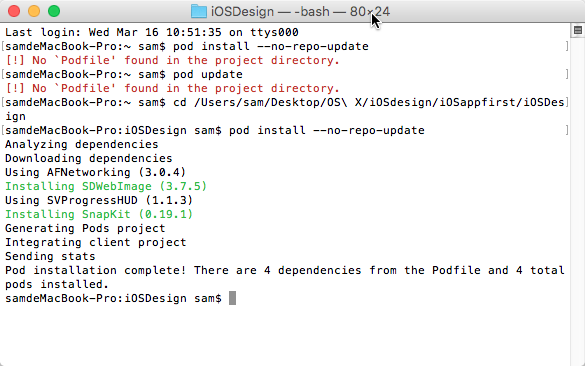Click 'Sending stats' output line
The image size is (585, 366).
coord(50,256)
